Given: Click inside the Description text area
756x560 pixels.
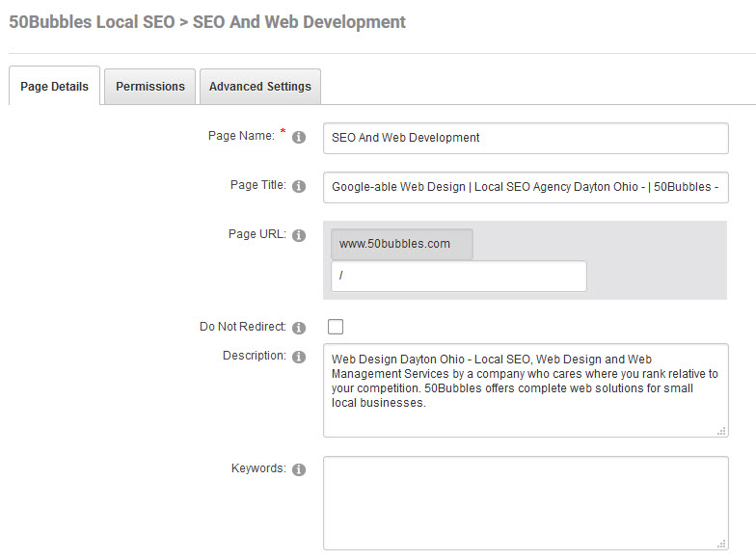Looking at the screenshot, I should (x=526, y=389).
